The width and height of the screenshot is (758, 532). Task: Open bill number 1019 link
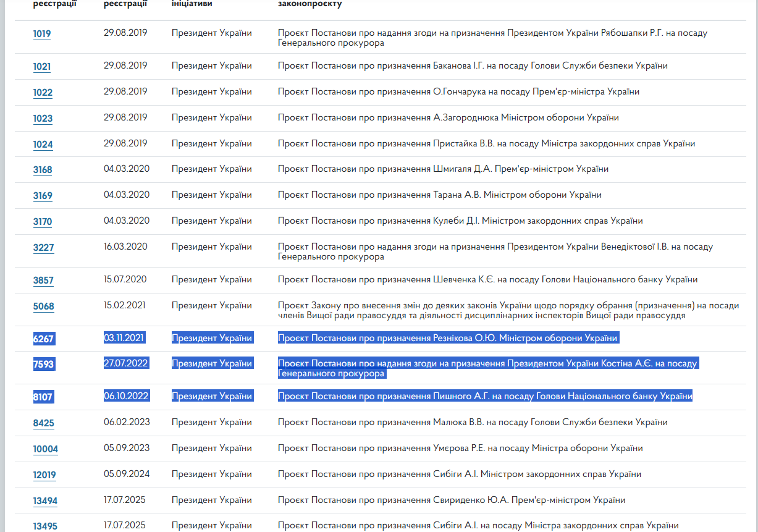(x=42, y=34)
